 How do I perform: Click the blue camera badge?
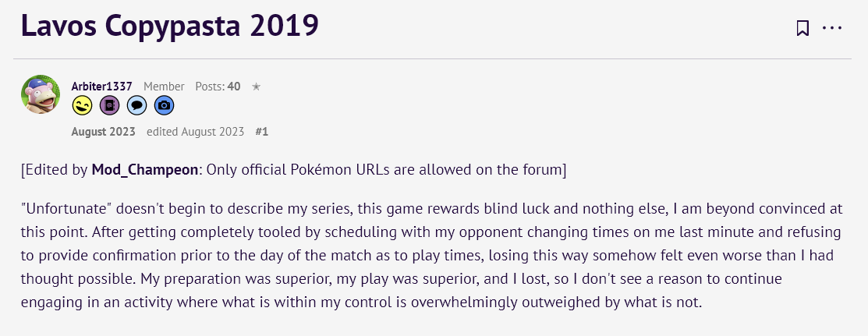click(164, 105)
